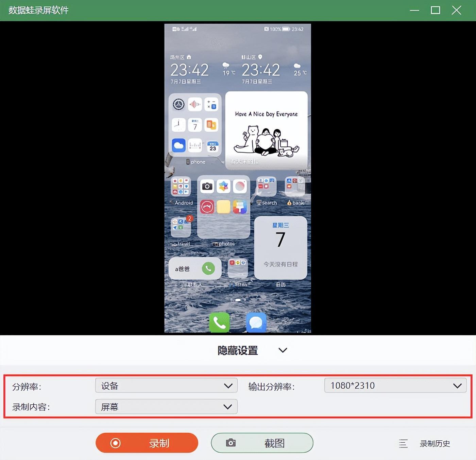Tap the left 23:42 clock widget
The height and width of the screenshot is (460, 476).
(x=189, y=70)
